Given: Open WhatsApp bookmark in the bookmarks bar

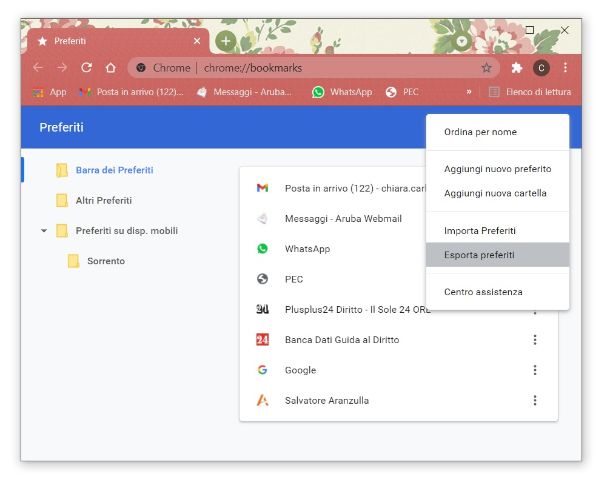Looking at the screenshot, I should click(x=342, y=92).
